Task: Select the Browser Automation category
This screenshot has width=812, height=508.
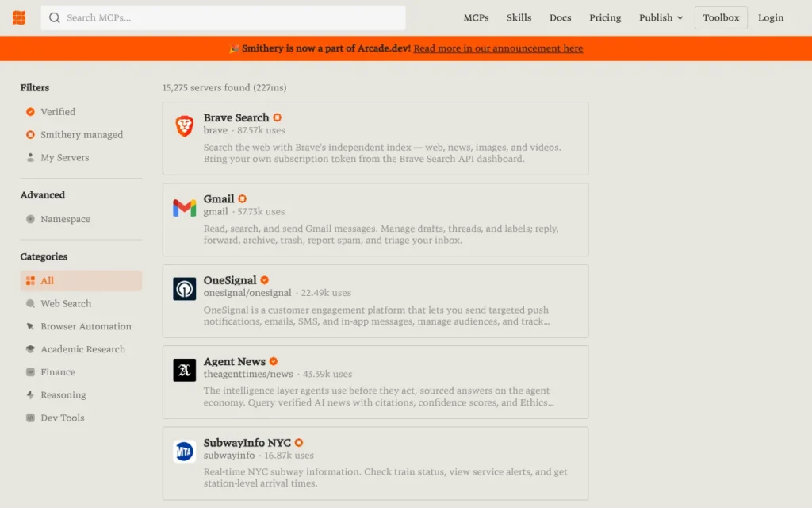Action: point(81,326)
